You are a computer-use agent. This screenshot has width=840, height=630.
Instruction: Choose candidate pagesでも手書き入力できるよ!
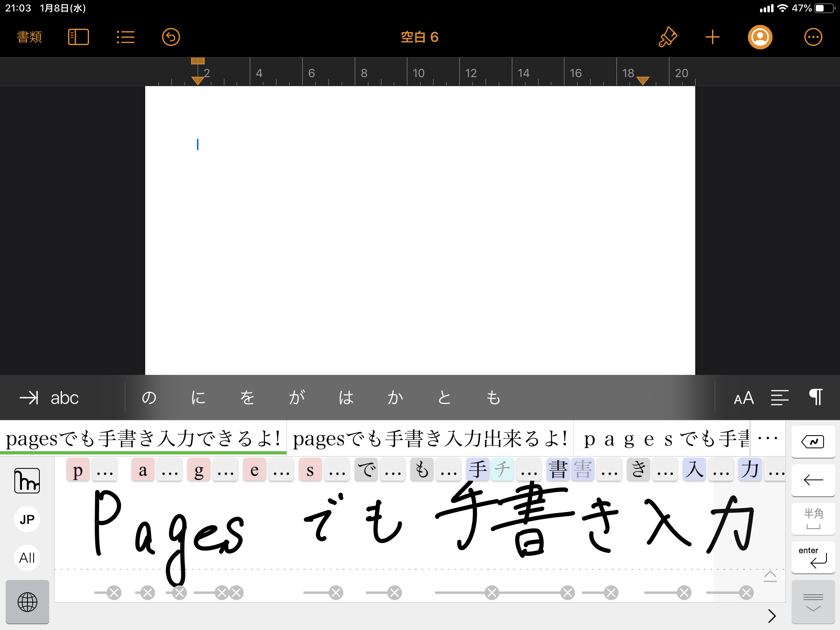[143, 438]
